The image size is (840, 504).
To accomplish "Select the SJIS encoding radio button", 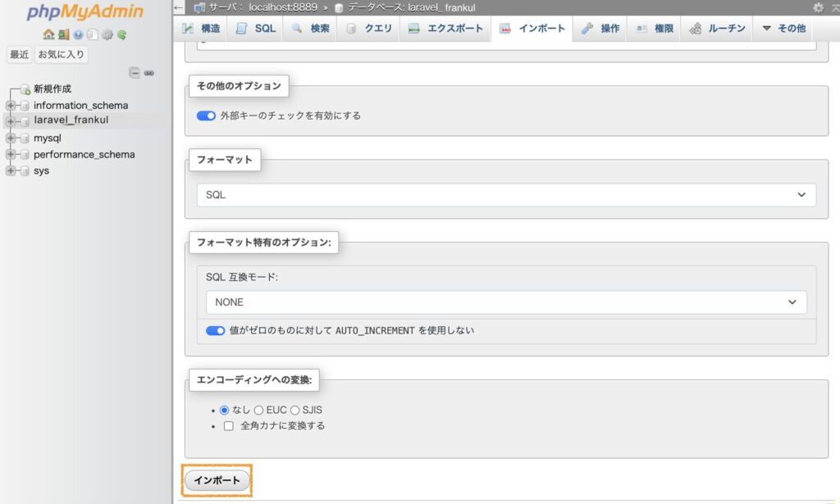I will point(295,410).
